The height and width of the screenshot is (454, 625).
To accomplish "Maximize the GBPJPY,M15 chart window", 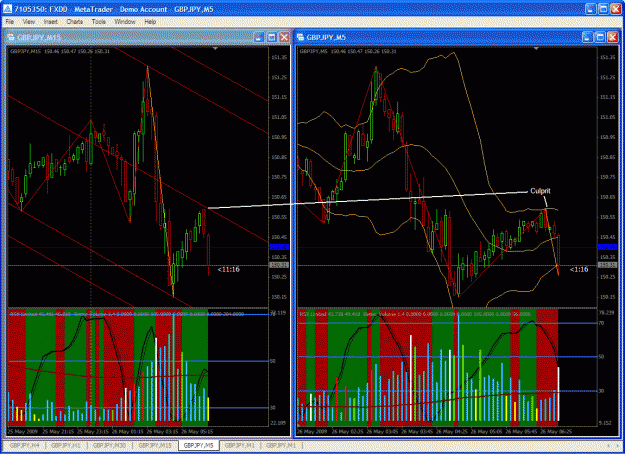I will [x=271, y=37].
